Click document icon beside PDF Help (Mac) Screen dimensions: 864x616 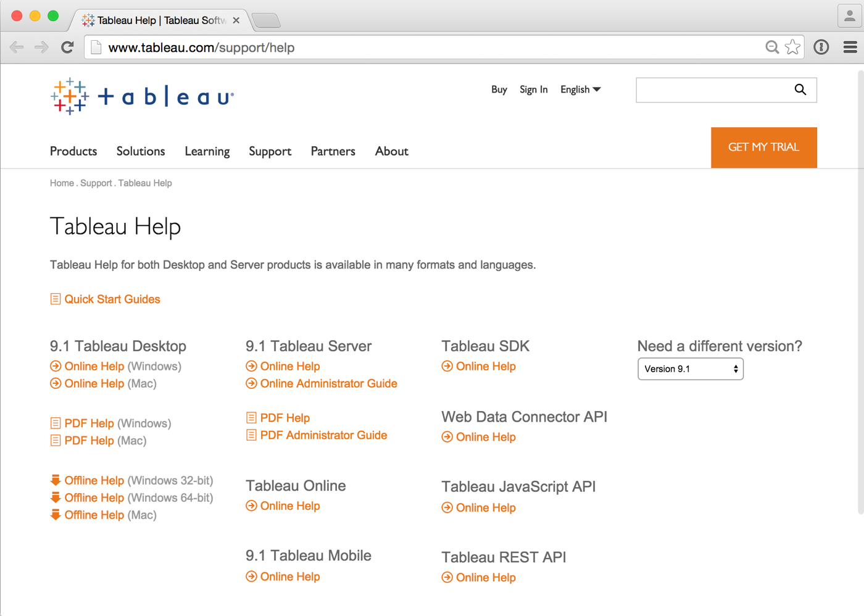56,441
